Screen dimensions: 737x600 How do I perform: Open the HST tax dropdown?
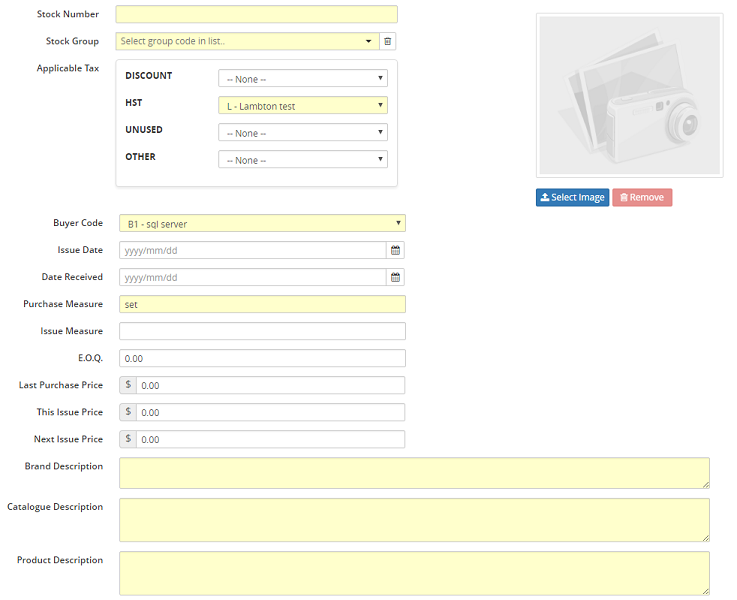point(302,106)
